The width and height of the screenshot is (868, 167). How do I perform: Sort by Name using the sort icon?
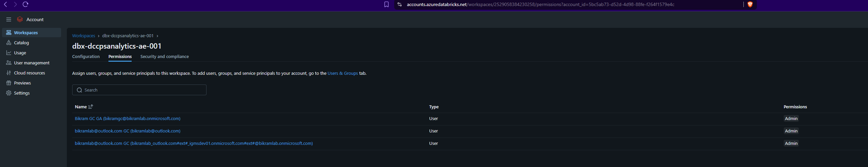coord(91,107)
